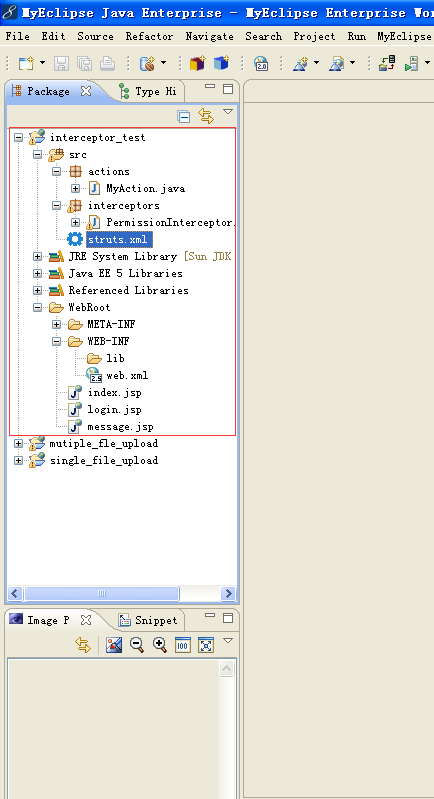Click the globe icon labeled 2.0
Screen dimensions: 434x799
point(261,63)
